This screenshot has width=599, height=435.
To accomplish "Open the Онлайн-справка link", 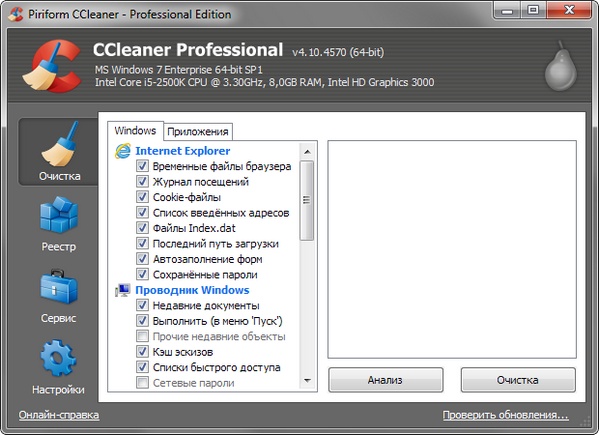I will click(59, 415).
